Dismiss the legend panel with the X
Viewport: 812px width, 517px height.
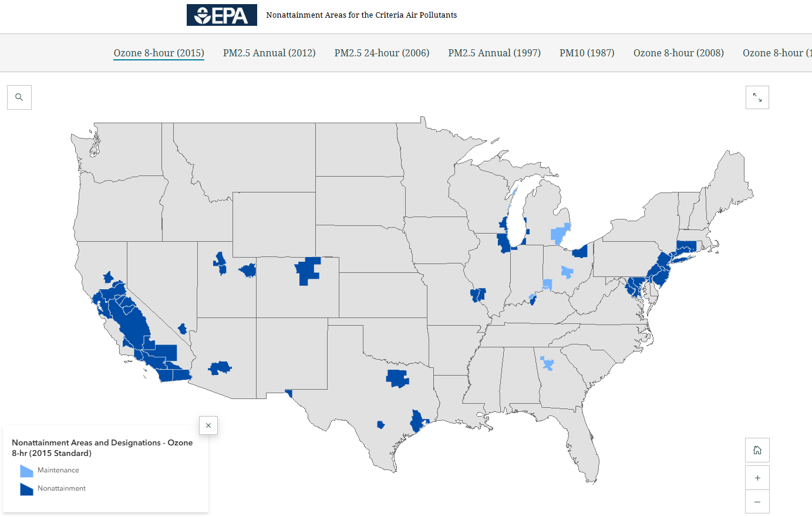tap(208, 425)
